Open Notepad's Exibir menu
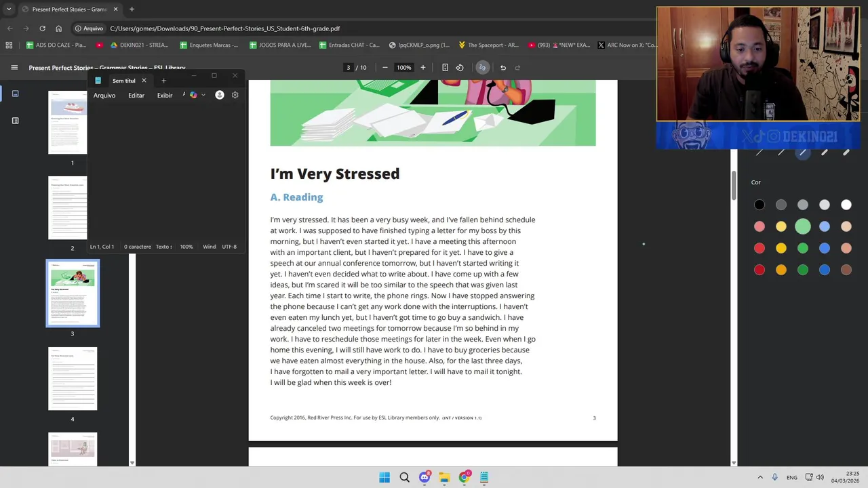Image resolution: width=868 pixels, height=488 pixels. click(x=165, y=96)
